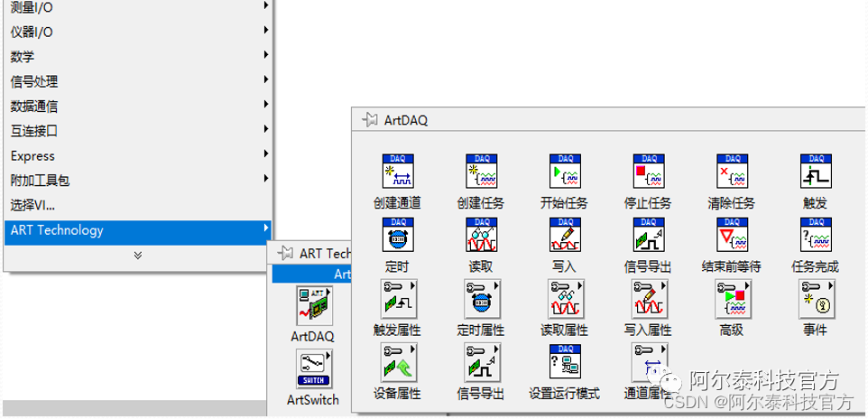Pick the 停止任务 VI icon
This screenshot has width=868, height=419.
(x=649, y=172)
